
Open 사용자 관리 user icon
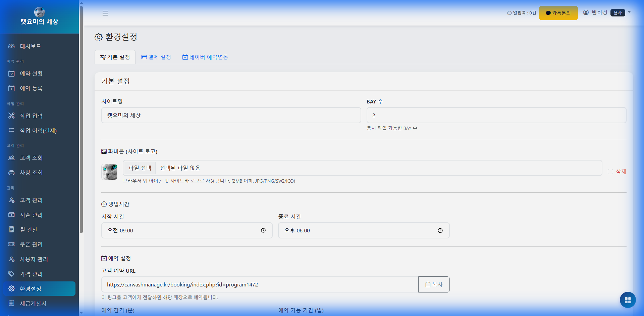11,259
